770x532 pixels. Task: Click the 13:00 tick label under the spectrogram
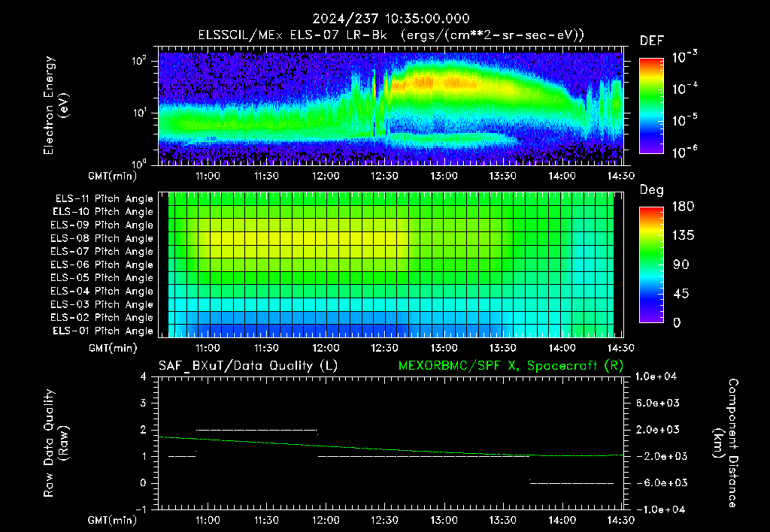(444, 176)
